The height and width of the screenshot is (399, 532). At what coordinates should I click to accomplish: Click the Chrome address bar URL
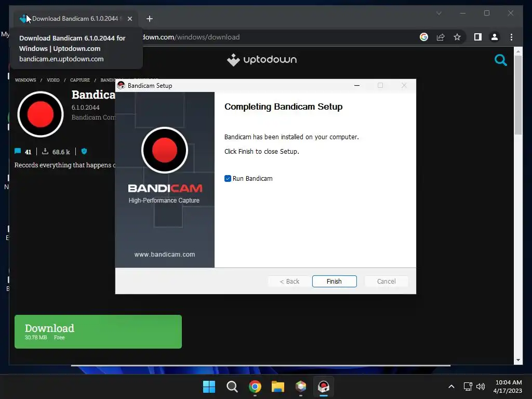[191, 37]
